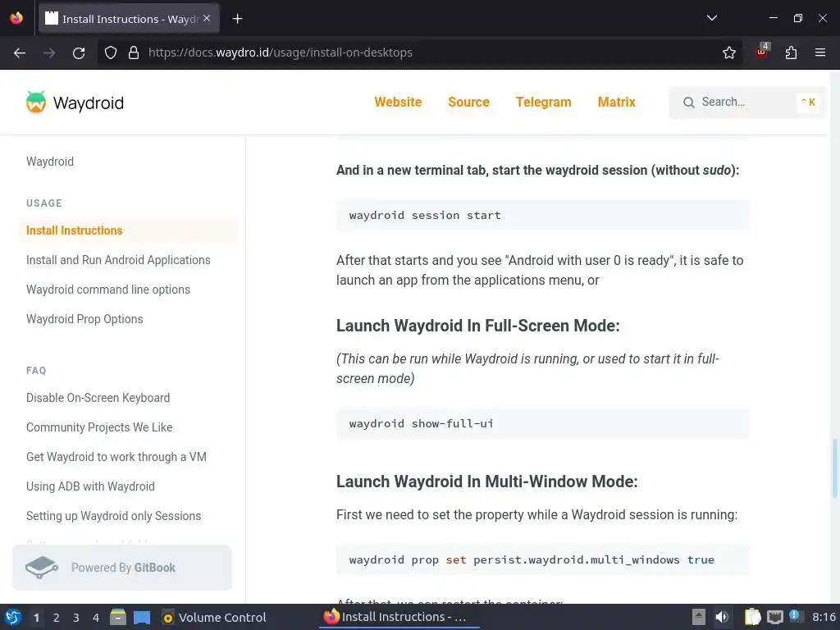Click the waydroid session start code block
This screenshot has height=630, width=840.
543,216
